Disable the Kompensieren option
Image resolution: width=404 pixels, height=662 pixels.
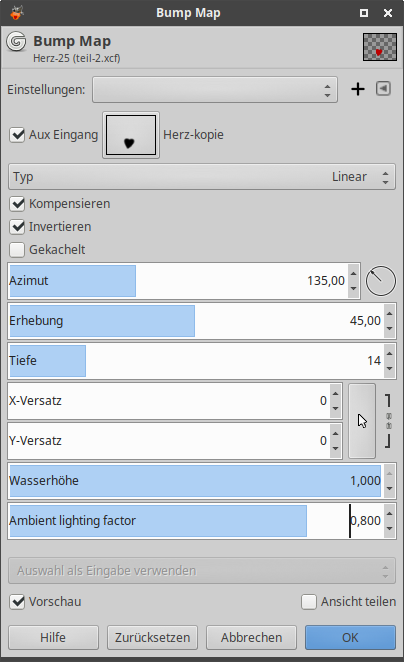pyautogui.click(x=17, y=204)
